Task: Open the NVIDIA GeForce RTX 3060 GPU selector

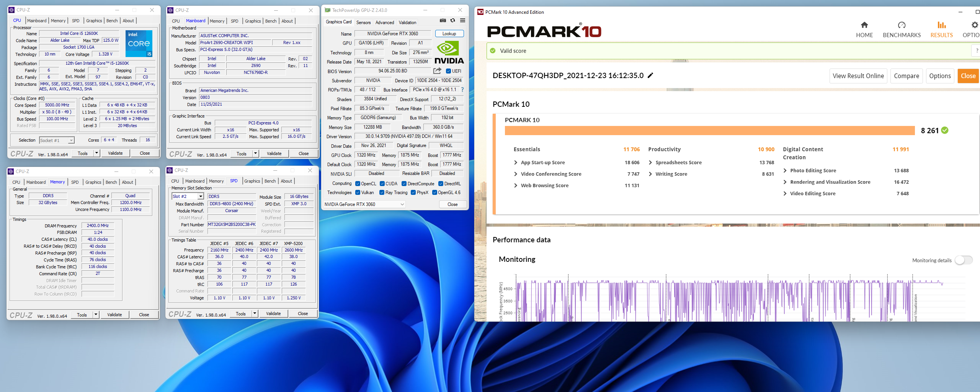Action: [364, 204]
